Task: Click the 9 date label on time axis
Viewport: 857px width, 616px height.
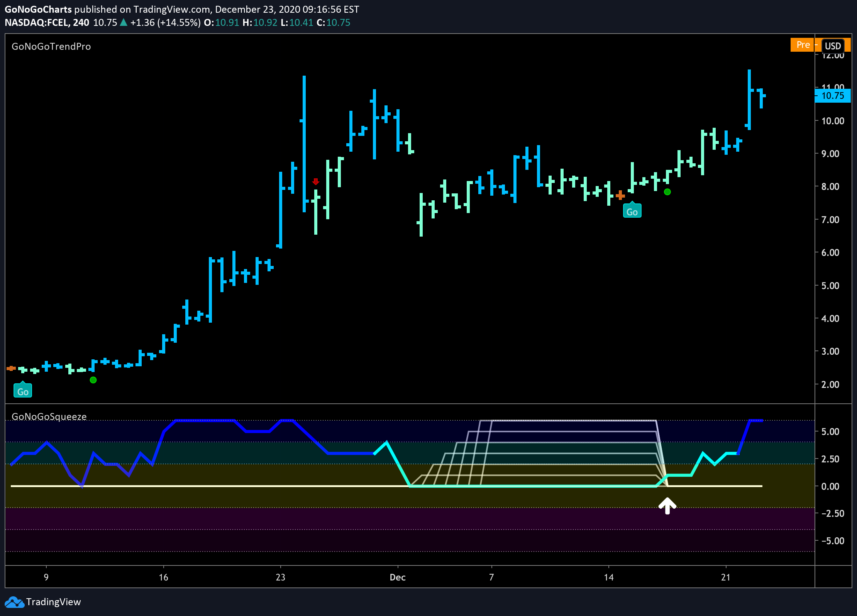Action: [46, 577]
